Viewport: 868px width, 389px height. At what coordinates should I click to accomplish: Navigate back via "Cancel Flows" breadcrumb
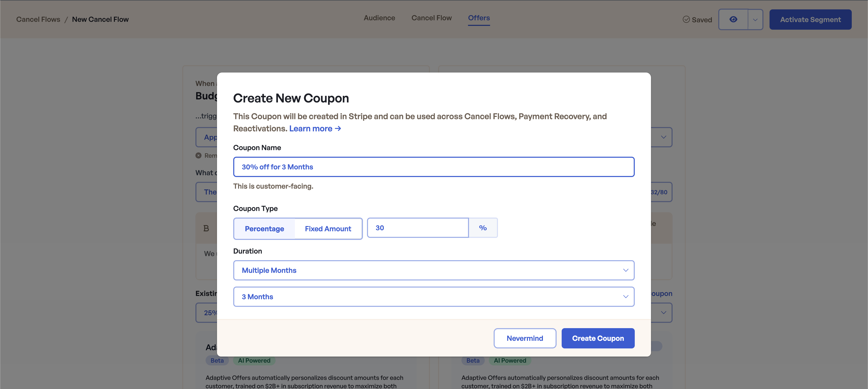(38, 19)
